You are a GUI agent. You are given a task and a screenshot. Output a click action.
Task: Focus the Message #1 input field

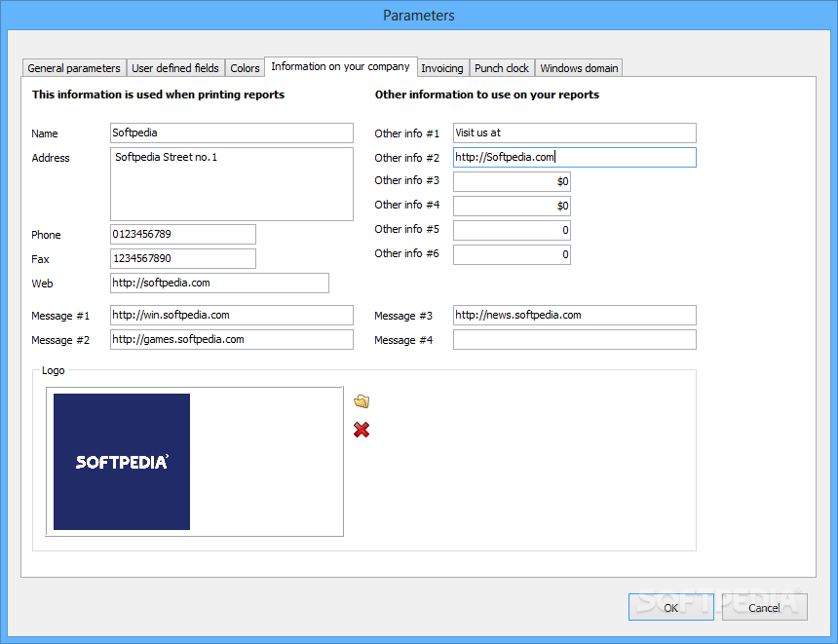tap(231, 315)
